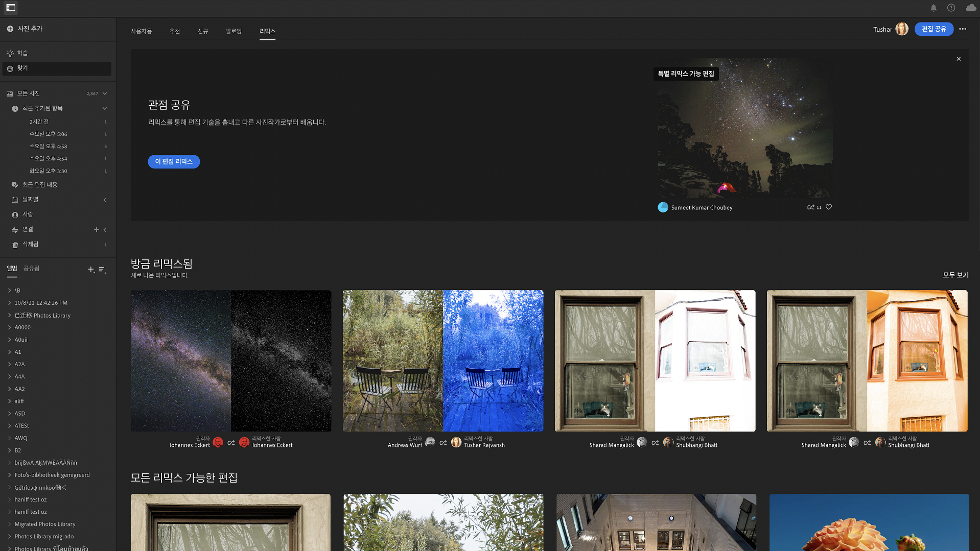
Task: Open the Milky Way remix card
Action: coord(231,361)
